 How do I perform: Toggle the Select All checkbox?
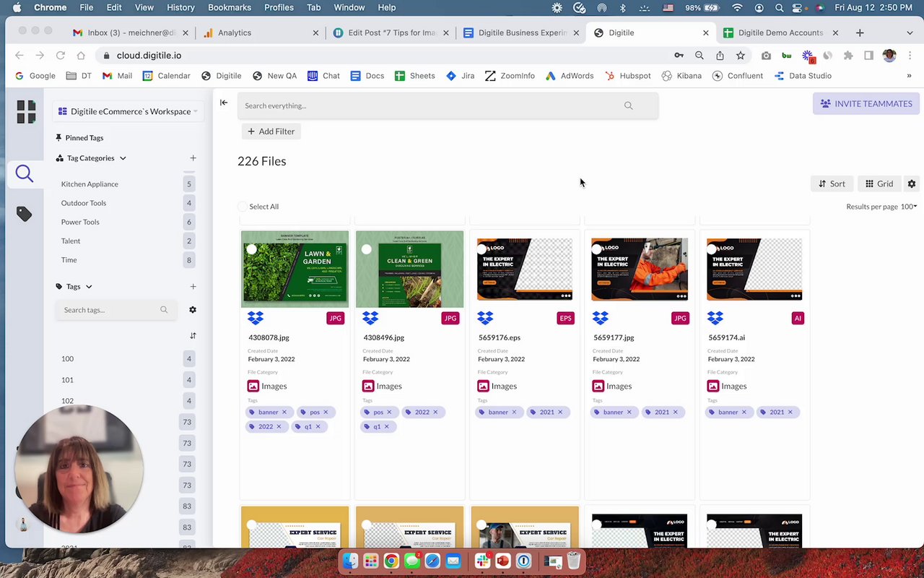[x=243, y=207]
